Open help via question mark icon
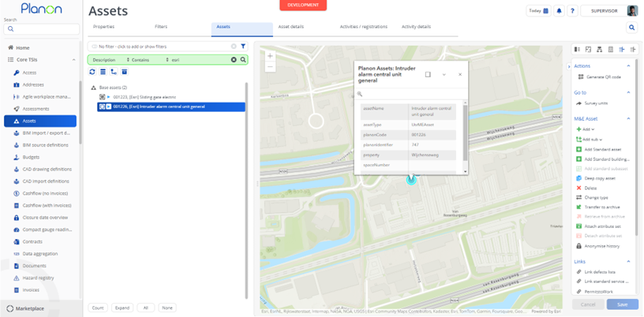The image size is (644, 317). (x=572, y=11)
